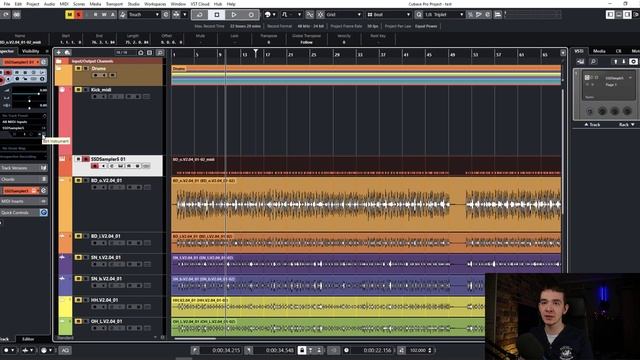
Task: Mute the Kick_midi track
Action: [78, 90]
